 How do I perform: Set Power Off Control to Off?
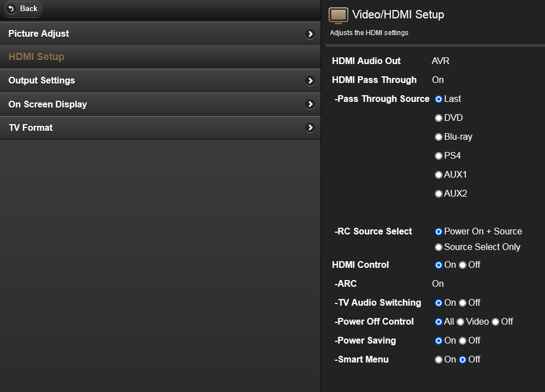coord(495,322)
